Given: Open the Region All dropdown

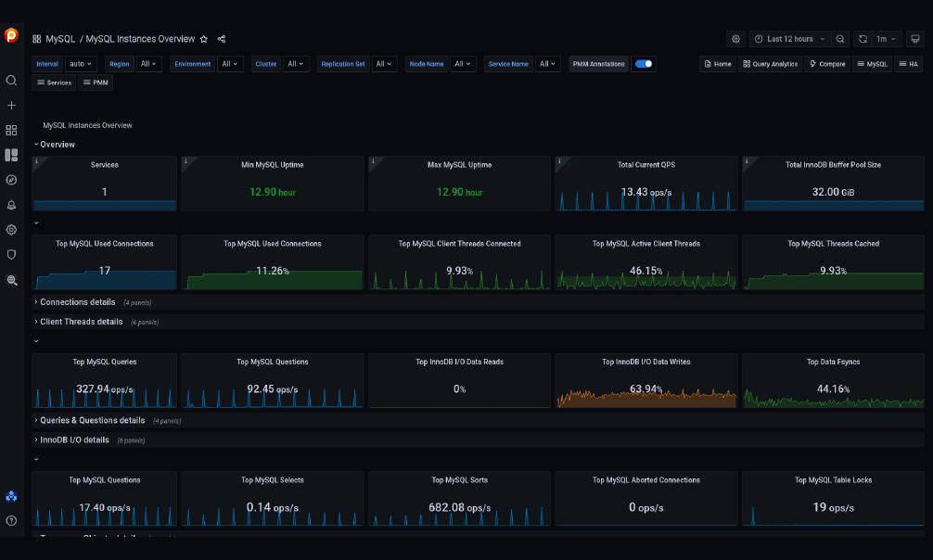Looking at the screenshot, I should [x=148, y=64].
